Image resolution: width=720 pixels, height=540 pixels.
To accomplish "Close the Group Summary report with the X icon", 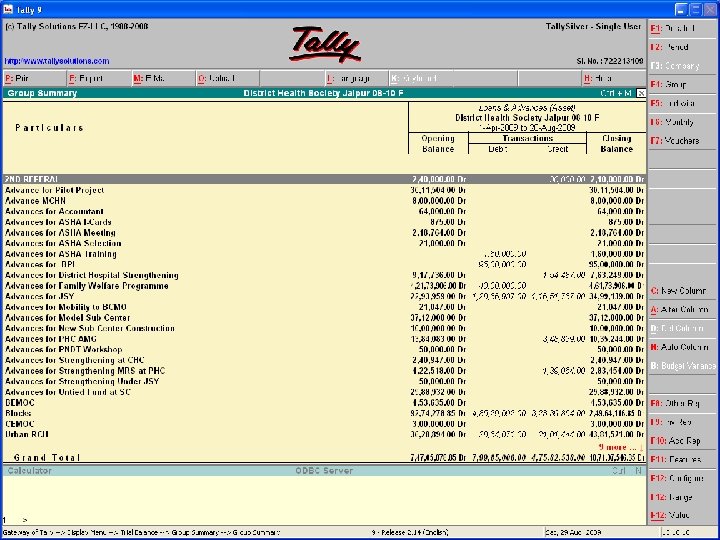I will (641, 93).
